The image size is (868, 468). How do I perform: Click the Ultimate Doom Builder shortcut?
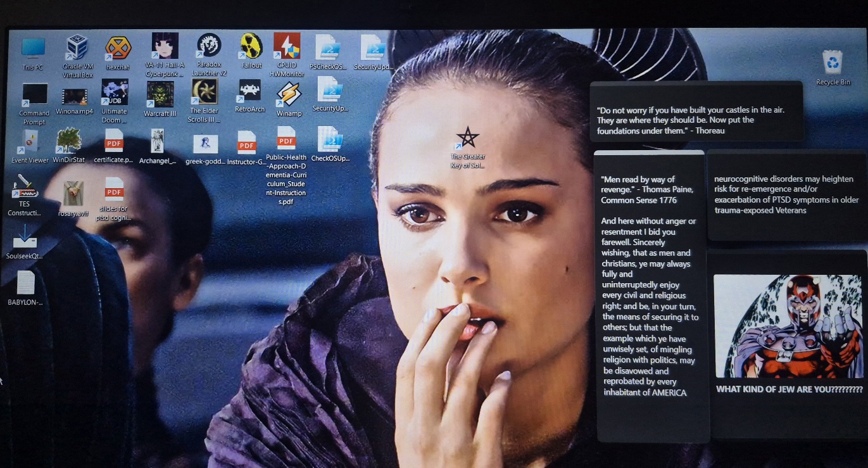coord(115,101)
